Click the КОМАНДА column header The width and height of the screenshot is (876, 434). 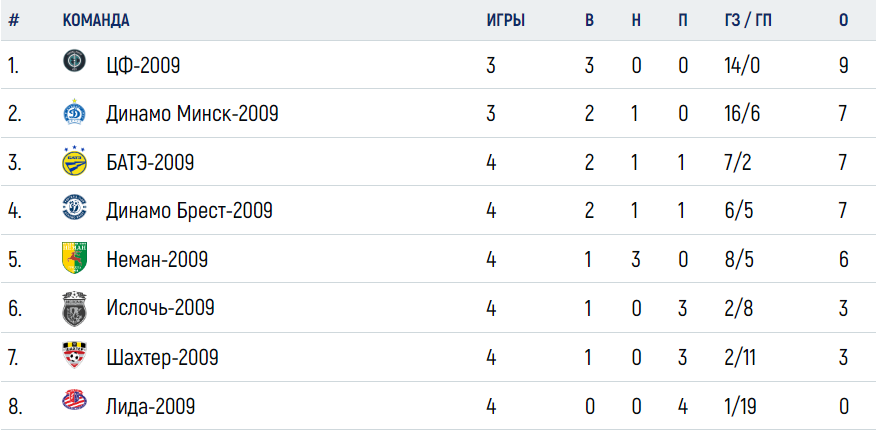pyautogui.click(x=96, y=21)
